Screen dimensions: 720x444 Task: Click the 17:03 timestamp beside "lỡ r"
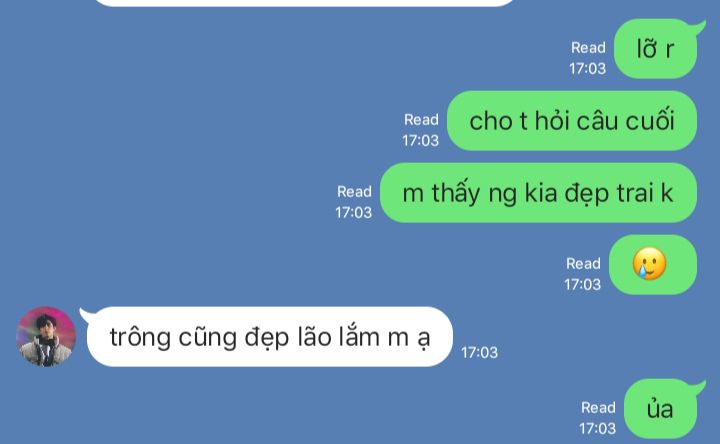click(587, 68)
